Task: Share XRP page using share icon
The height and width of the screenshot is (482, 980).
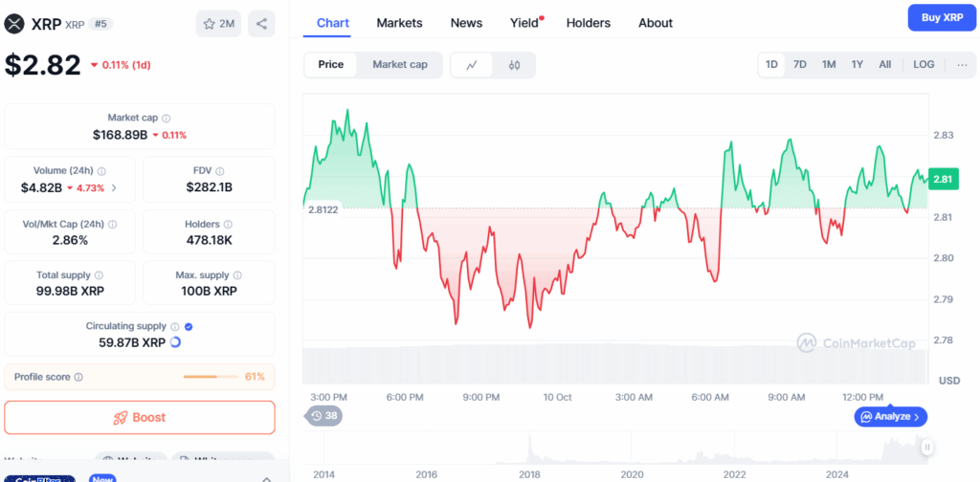Action: coord(261,24)
